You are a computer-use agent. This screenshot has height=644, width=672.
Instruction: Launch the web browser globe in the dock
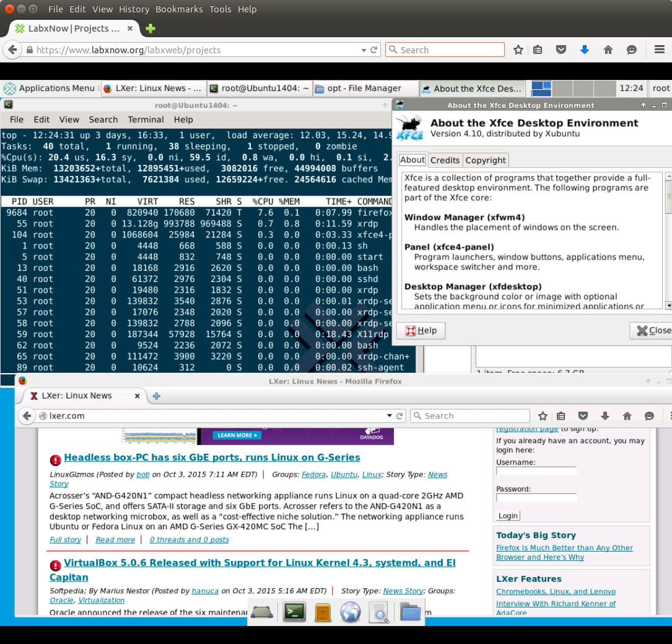[x=351, y=612]
